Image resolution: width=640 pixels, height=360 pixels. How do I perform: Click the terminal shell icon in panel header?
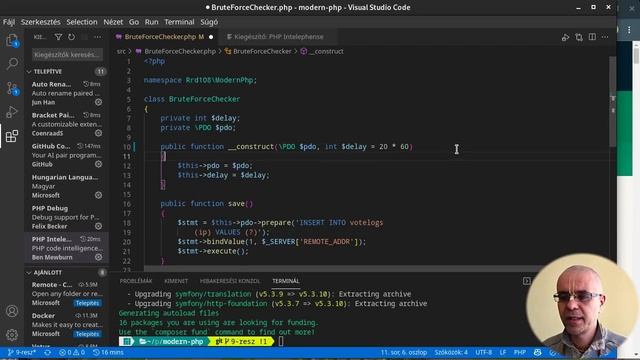[x=527, y=281]
